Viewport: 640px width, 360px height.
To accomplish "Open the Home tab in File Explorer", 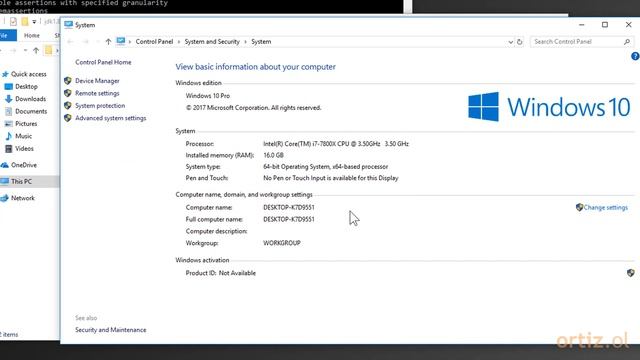I will tap(31, 36).
